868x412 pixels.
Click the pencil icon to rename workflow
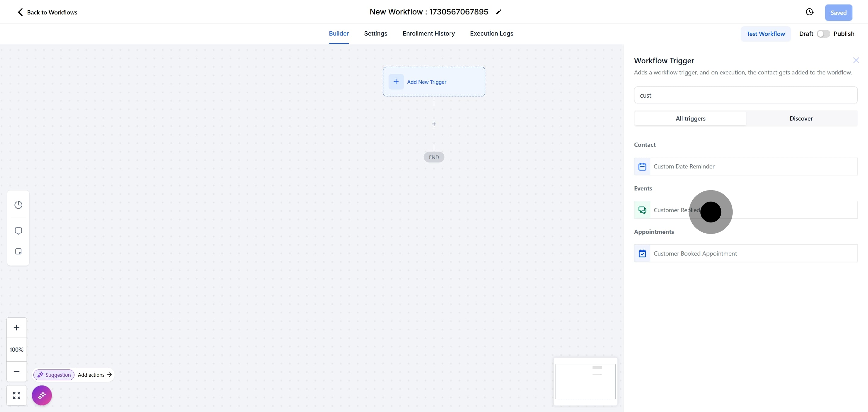tap(498, 12)
